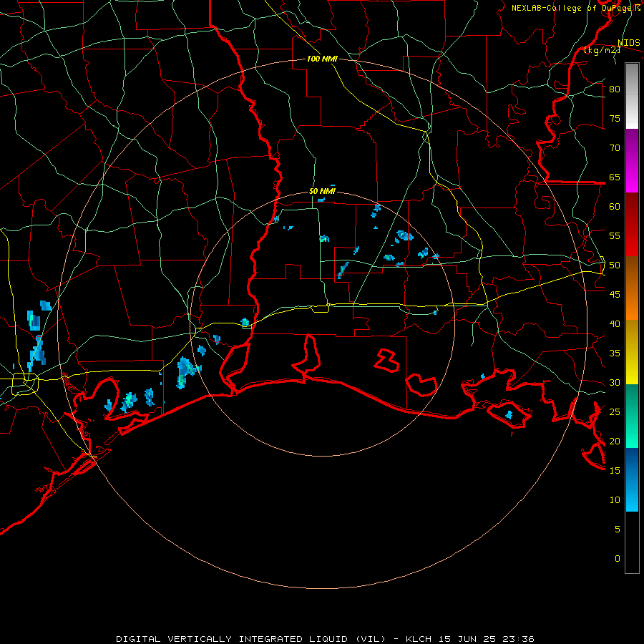Click the gray-white segment of the color bar
The image size is (644, 644).
(x=632, y=97)
